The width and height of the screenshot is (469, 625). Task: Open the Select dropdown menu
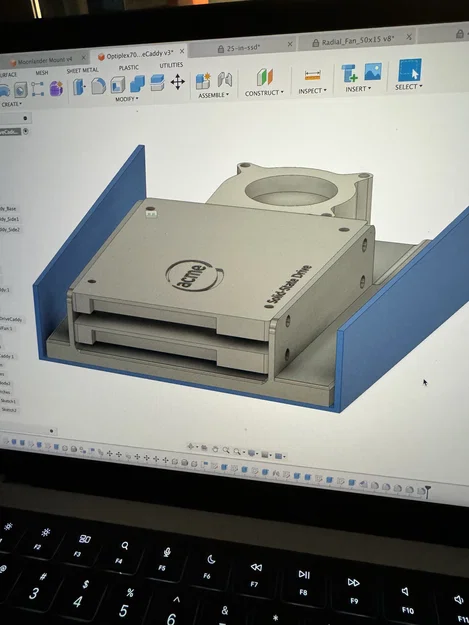408,86
